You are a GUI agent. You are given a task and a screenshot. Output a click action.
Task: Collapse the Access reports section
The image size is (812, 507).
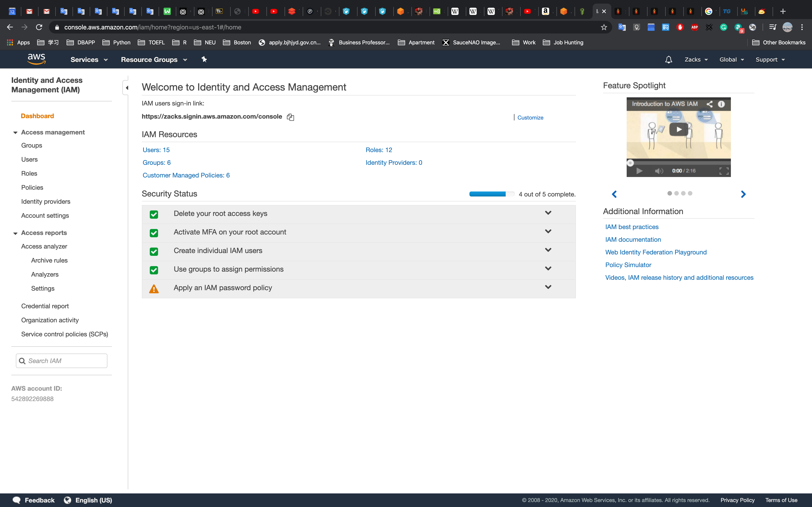pos(15,233)
